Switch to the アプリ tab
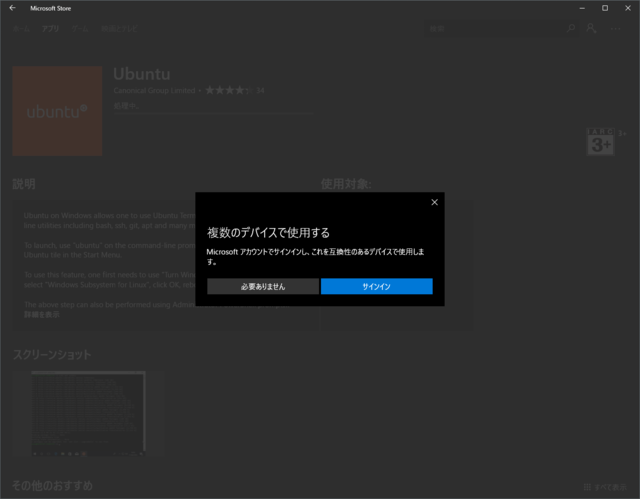Viewport: 640px width, 499px height. [x=50, y=29]
